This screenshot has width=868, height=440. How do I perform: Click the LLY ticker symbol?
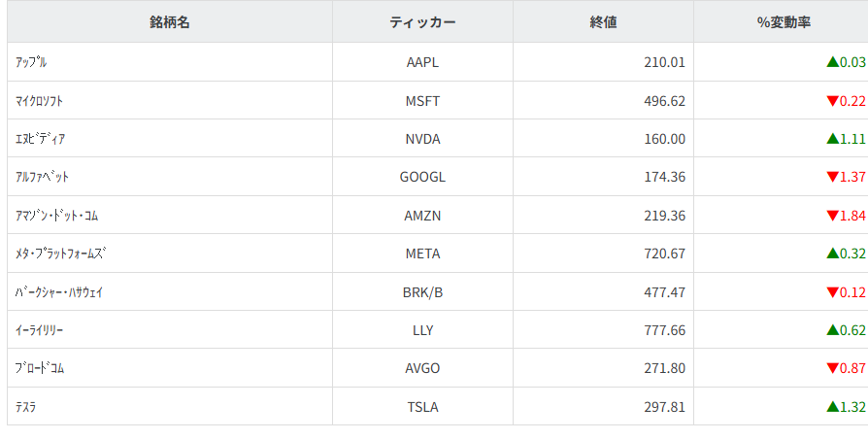[422, 330]
